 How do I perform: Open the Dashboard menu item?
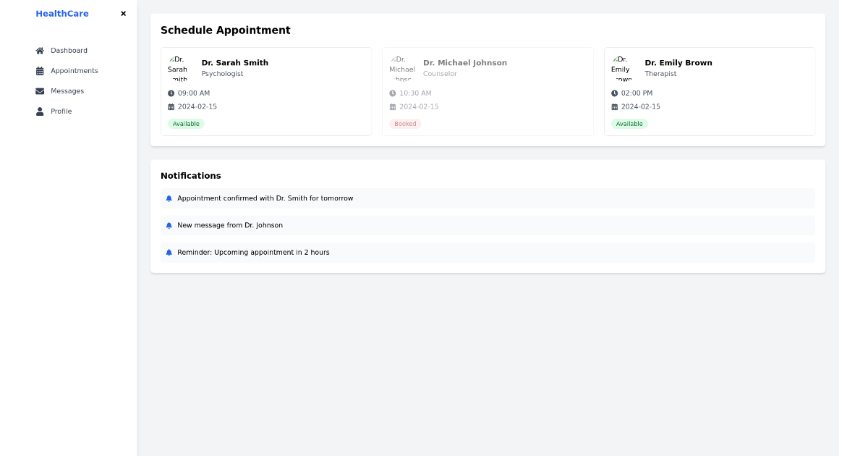(69, 51)
